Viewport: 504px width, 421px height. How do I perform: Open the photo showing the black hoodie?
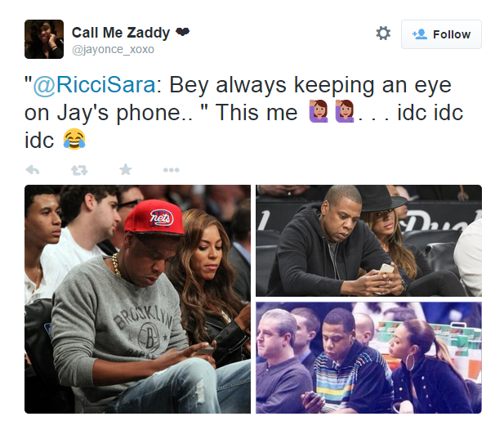pos(368,240)
